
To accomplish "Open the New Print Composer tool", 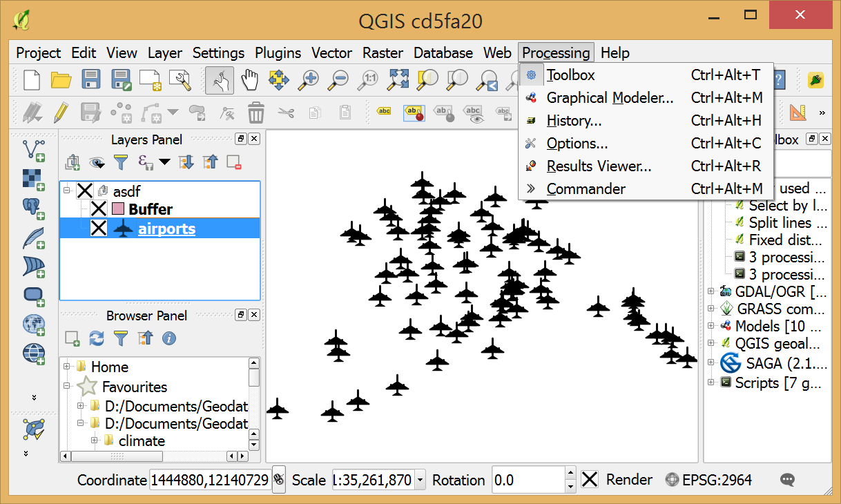I will [150, 80].
